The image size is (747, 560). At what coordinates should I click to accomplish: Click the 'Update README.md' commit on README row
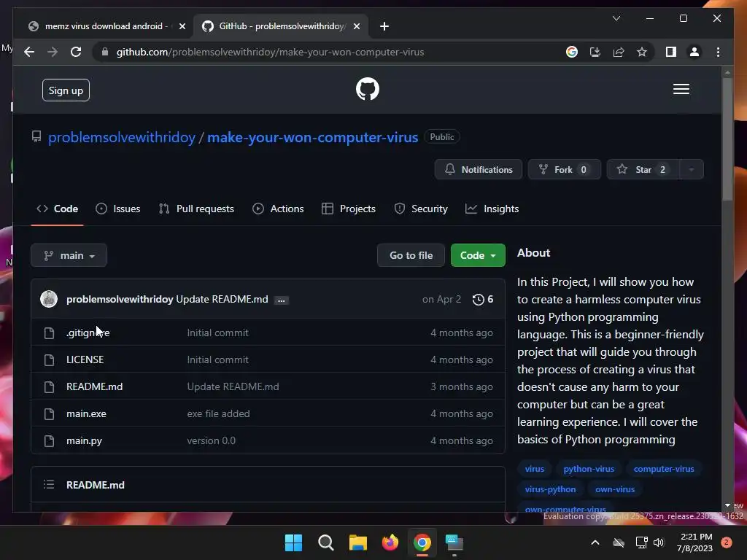tap(233, 386)
